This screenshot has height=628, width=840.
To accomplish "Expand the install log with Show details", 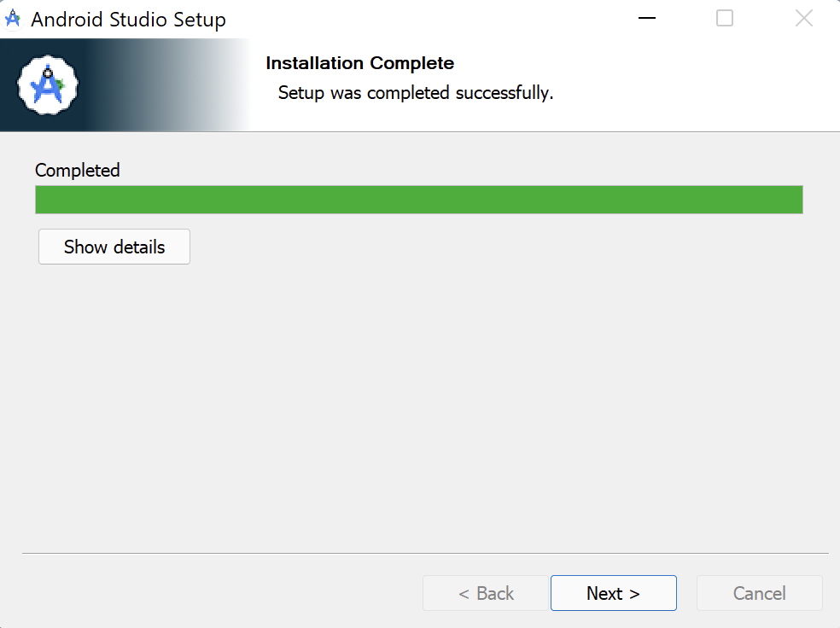I will [x=114, y=247].
